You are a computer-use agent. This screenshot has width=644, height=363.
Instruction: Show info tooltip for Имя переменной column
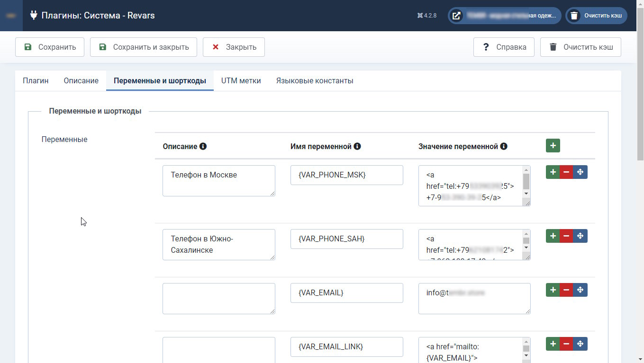coord(357,147)
